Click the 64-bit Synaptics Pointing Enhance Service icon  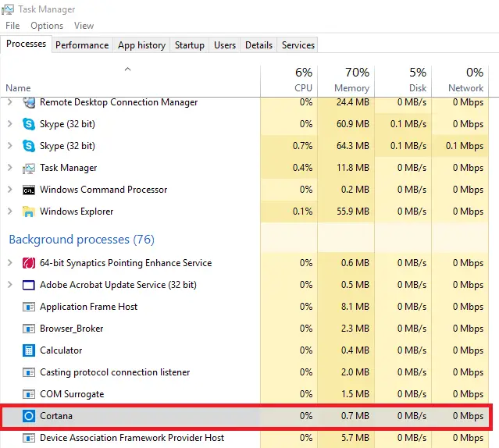click(x=29, y=263)
